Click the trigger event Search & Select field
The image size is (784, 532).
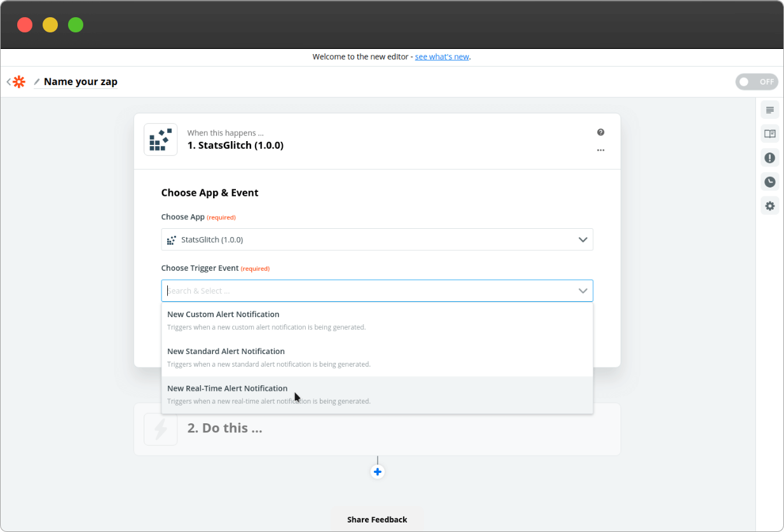[x=377, y=290]
